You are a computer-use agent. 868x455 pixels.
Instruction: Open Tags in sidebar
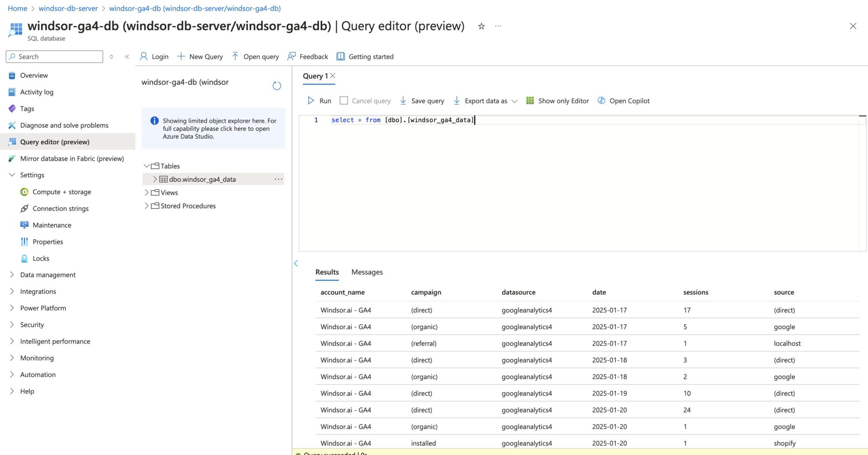27,109
